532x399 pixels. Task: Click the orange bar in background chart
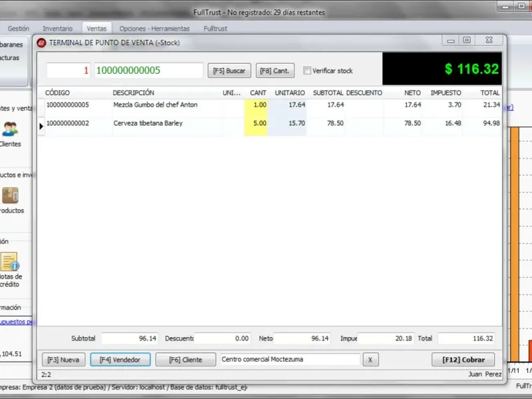(x=514, y=244)
